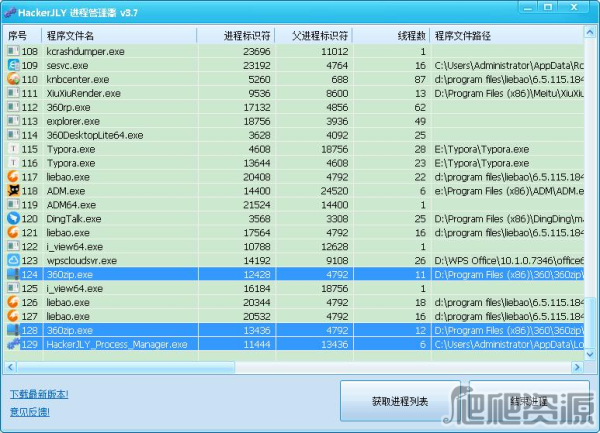Click the i_view64 icon in row 125

click(x=13, y=288)
